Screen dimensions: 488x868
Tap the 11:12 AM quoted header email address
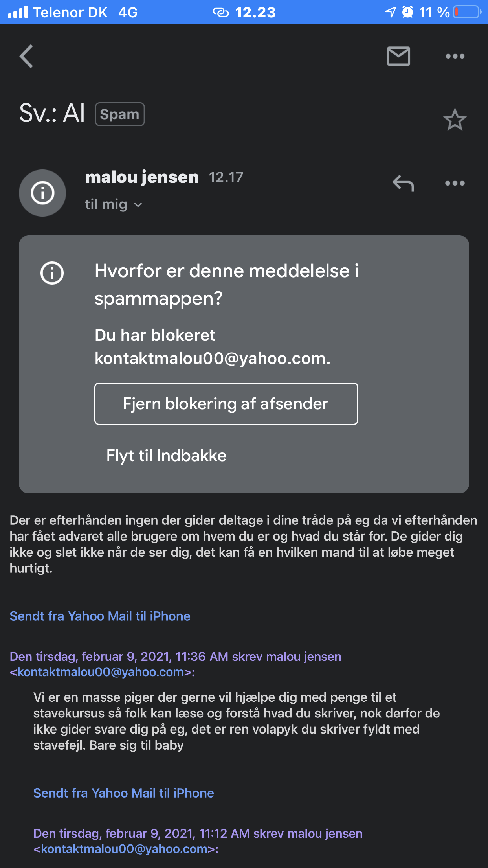click(126, 849)
